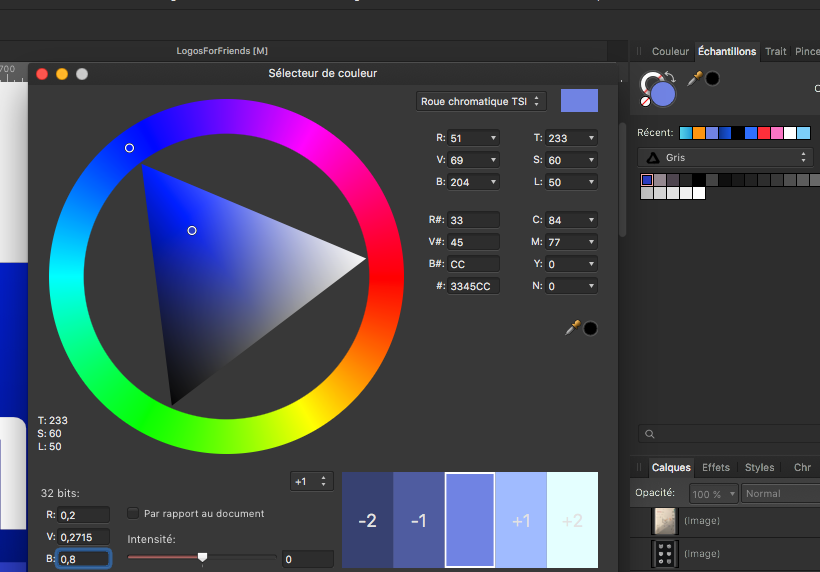
Task: Pick the first cyan swatch in Récent
Action: click(686, 133)
